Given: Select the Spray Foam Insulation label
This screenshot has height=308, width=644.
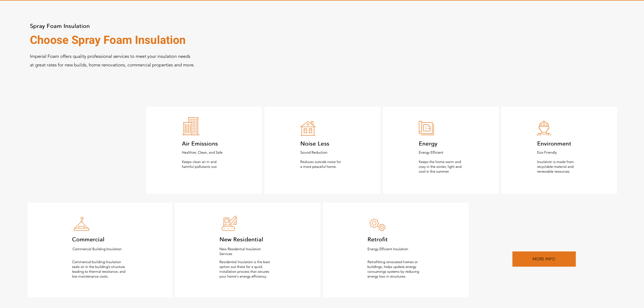Looking at the screenshot, I should (x=60, y=26).
